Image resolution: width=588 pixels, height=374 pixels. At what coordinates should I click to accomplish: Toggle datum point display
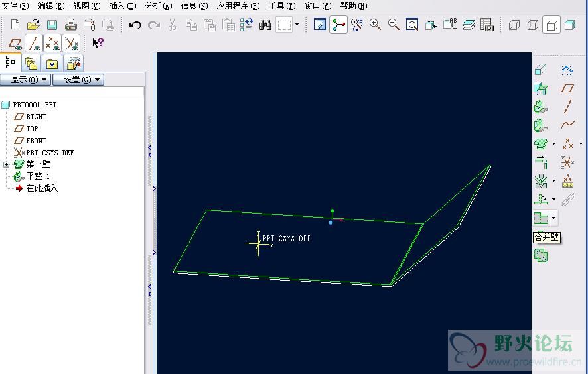(52, 44)
